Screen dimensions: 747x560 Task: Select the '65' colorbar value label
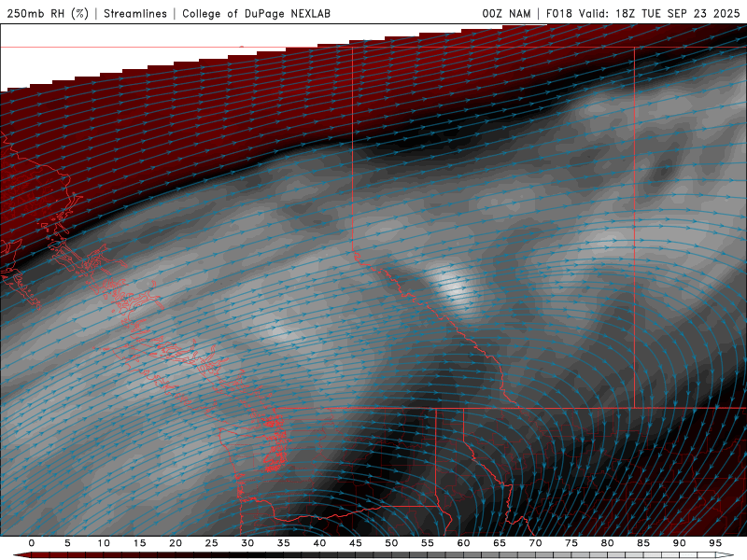click(500, 543)
